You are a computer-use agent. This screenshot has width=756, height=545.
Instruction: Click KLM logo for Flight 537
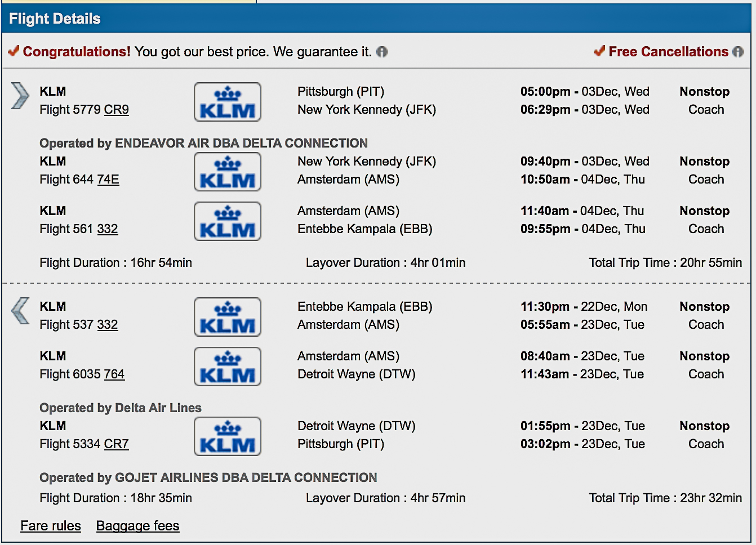(x=228, y=317)
